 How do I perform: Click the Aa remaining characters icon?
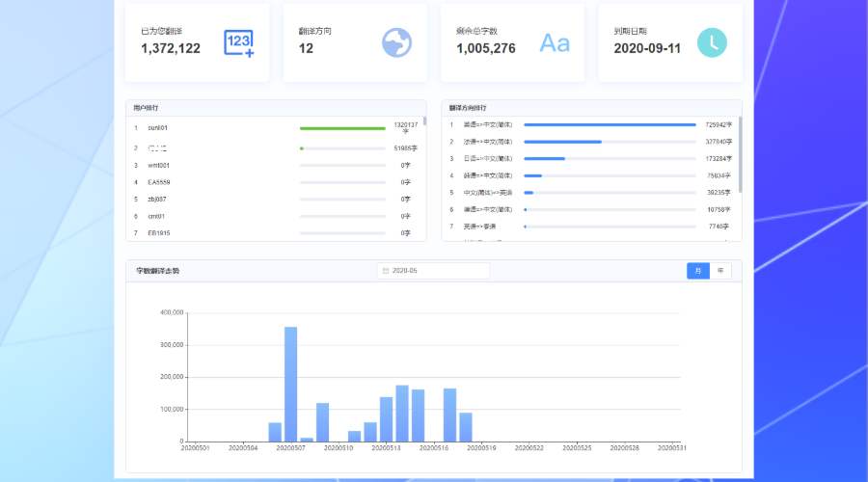click(x=555, y=42)
